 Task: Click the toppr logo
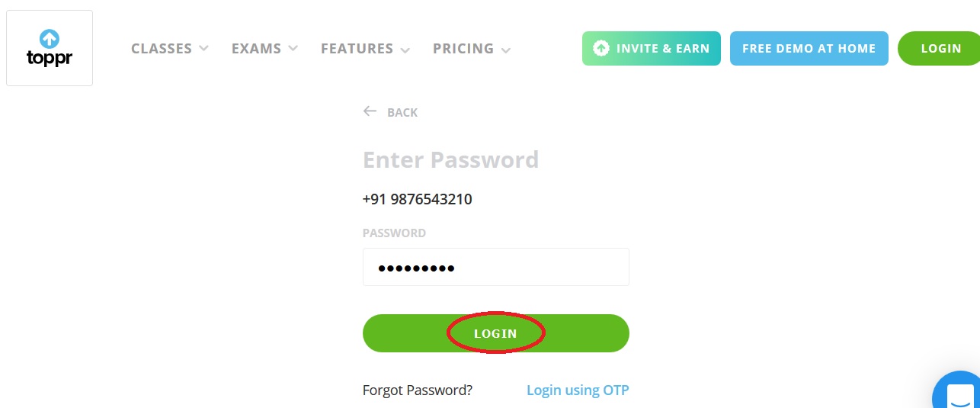(x=50, y=48)
